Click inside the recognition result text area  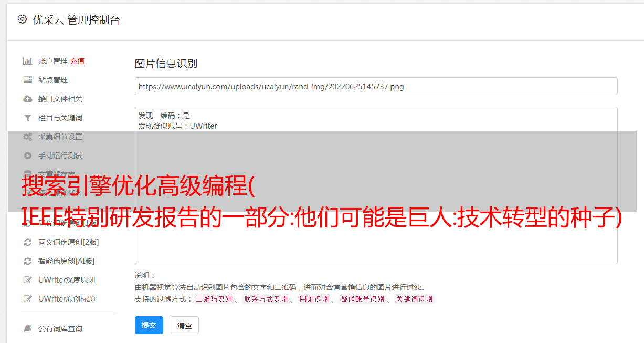(x=376, y=185)
